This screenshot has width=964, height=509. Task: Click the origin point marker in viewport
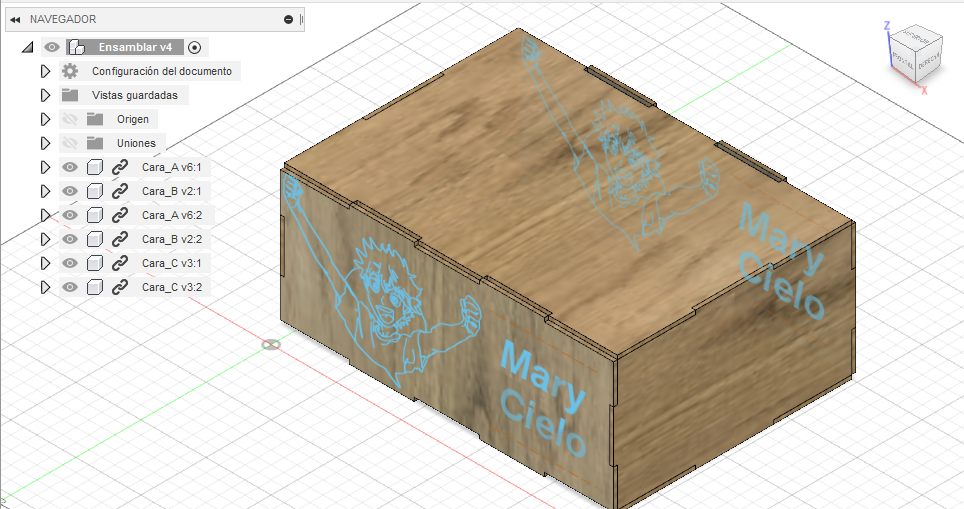(271, 344)
